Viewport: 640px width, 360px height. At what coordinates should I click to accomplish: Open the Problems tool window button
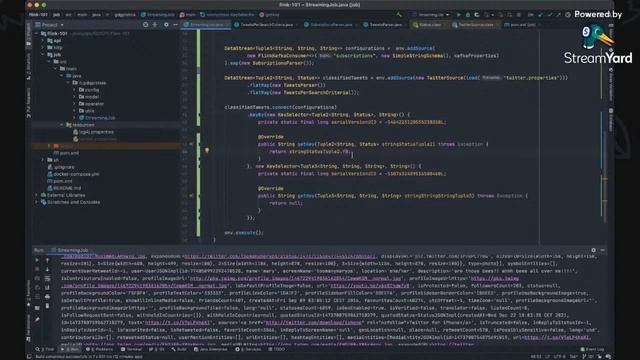[x=100, y=349]
